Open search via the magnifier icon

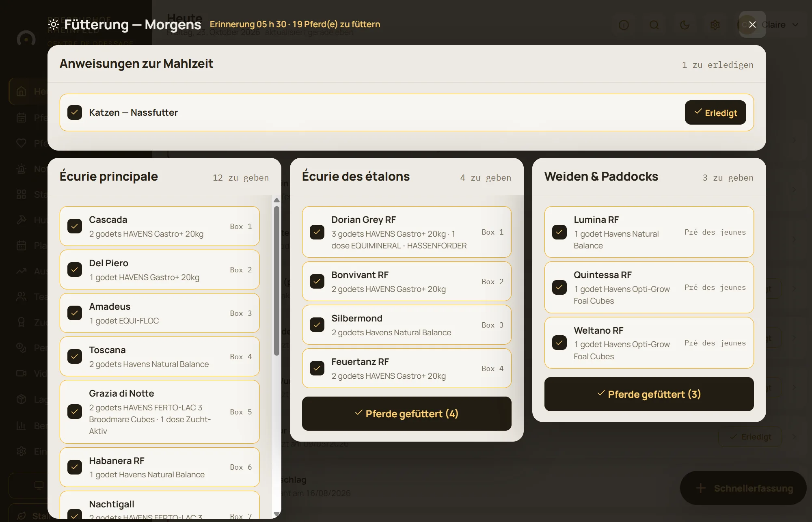[x=654, y=25]
